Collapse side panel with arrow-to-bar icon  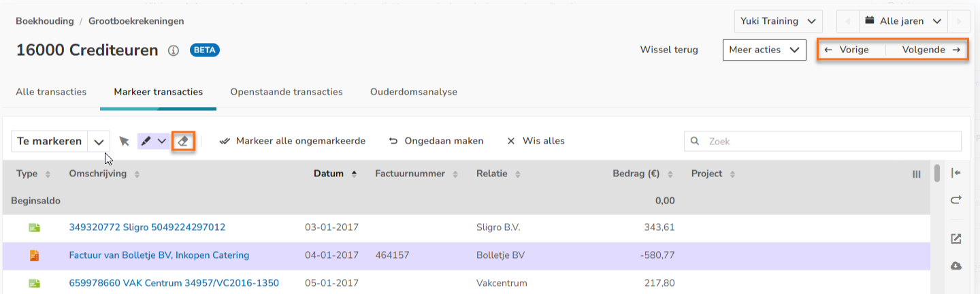955,174
